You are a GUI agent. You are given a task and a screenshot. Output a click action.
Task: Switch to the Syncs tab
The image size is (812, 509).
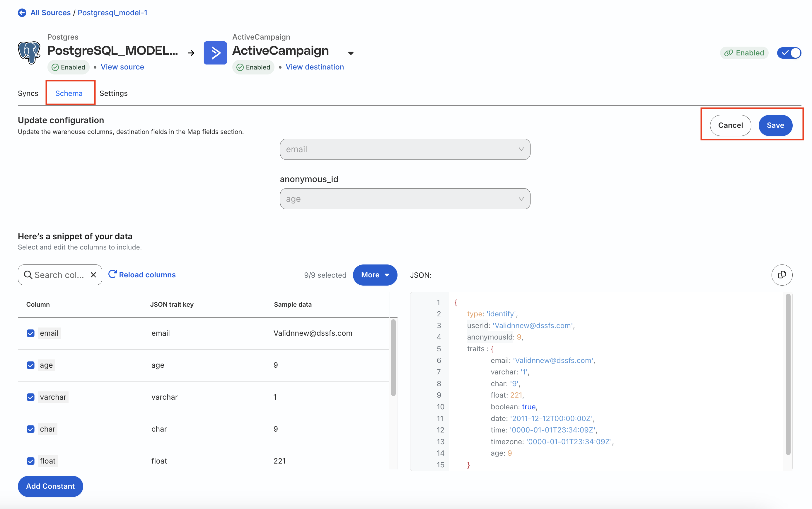(28, 93)
